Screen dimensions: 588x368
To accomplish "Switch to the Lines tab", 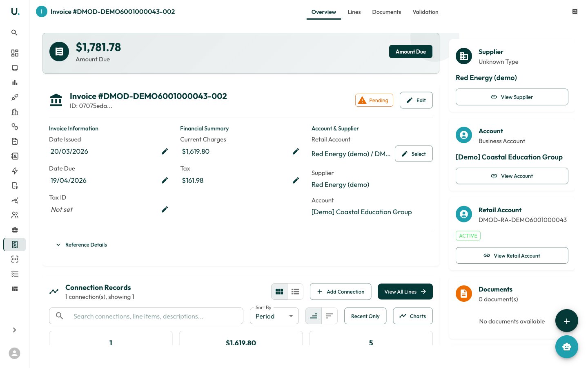I will tap(354, 12).
